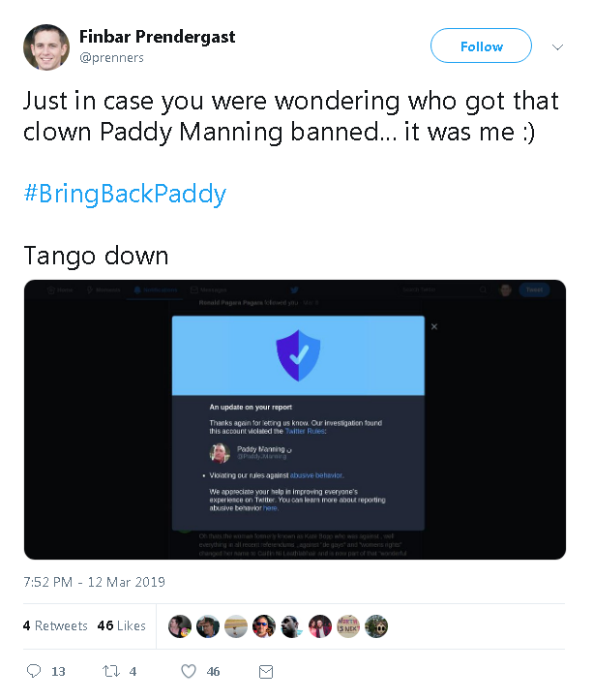Image resolution: width=593 pixels, height=700 pixels.
Task: Click the reply speech bubble icon
Action: point(34,671)
